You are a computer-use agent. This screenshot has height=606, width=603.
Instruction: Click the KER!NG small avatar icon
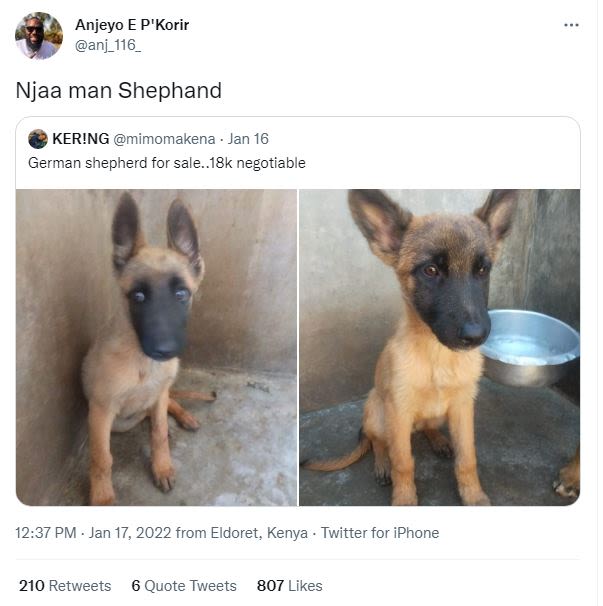pyautogui.click(x=38, y=139)
